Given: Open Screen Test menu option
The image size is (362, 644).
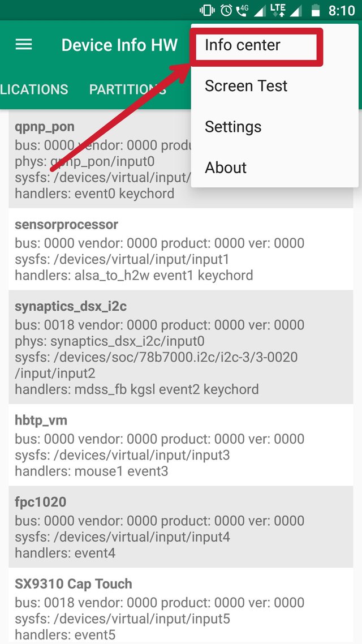Looking at the screenshot, I should coord(246,86).
